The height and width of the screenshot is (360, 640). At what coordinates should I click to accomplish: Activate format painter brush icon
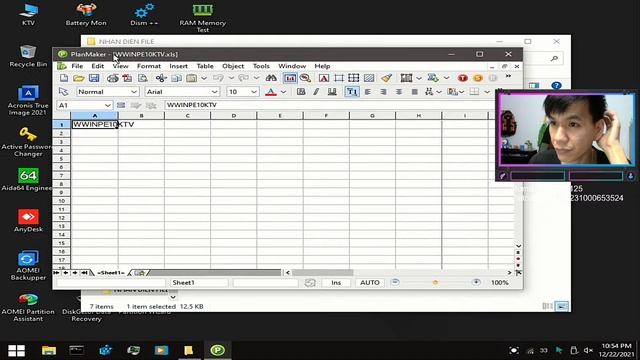[387, 78]
